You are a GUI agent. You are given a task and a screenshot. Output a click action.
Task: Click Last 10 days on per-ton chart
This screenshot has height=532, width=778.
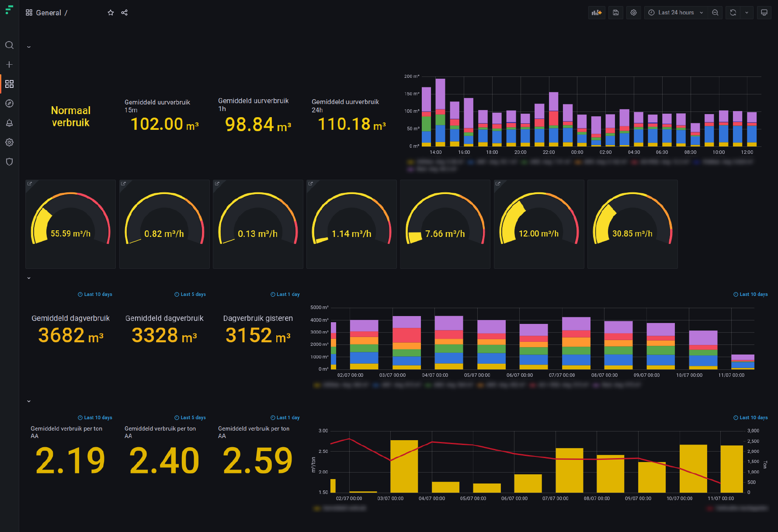click(x=750, y=417)
